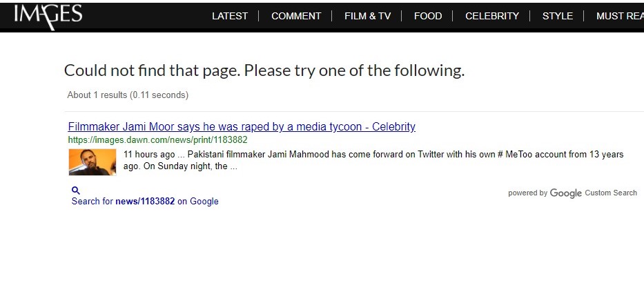The width and height of the screenshot is (644, 281).
Task: Click the article thumbnail photo
Action: (92, 162)
